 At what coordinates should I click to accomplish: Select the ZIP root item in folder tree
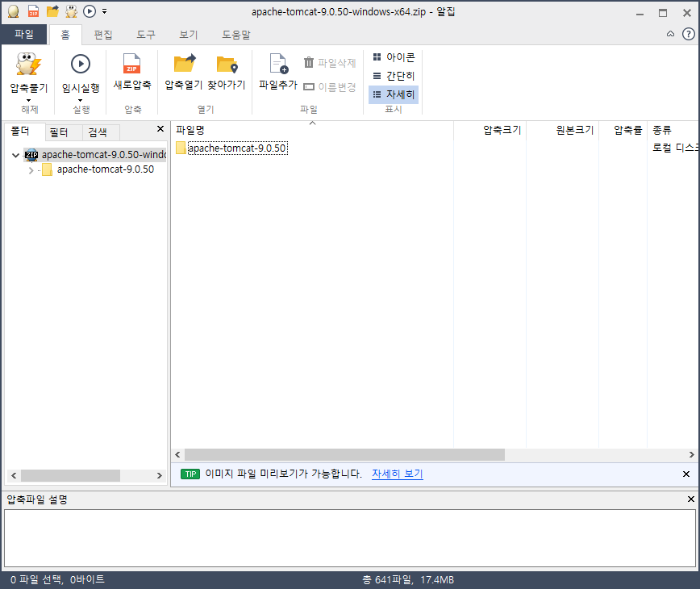click(x=95, y=155)
